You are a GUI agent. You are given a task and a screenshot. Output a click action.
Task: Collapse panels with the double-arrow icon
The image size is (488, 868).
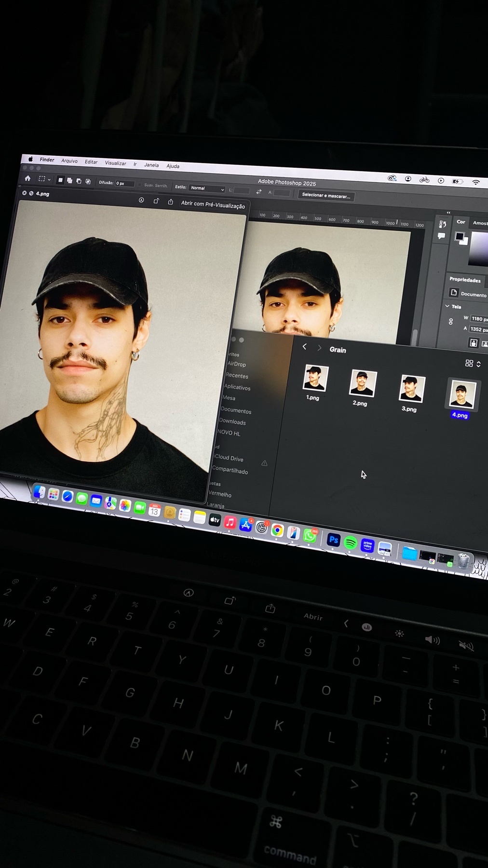point(448,213)
